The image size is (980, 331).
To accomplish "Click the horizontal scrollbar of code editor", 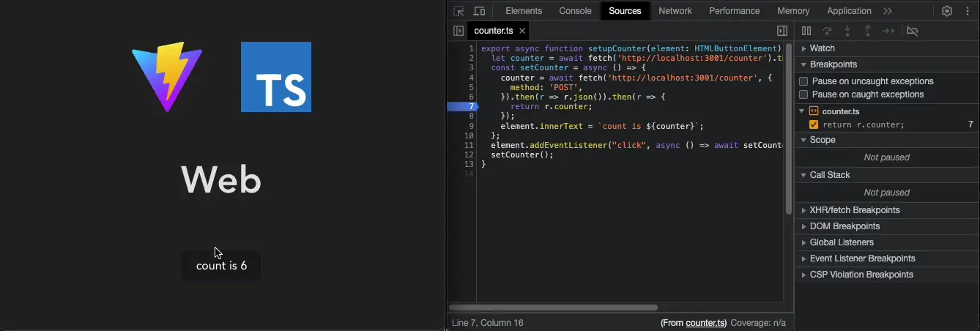I will point(554,308).
